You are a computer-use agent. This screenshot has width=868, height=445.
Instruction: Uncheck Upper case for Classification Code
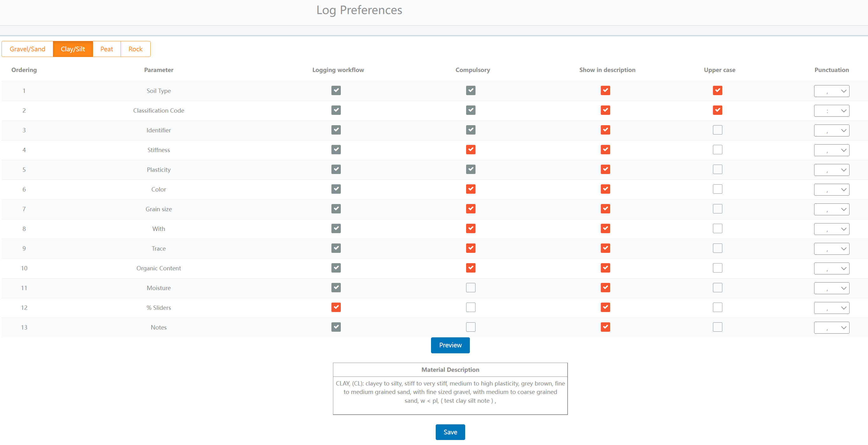(717, 110)
